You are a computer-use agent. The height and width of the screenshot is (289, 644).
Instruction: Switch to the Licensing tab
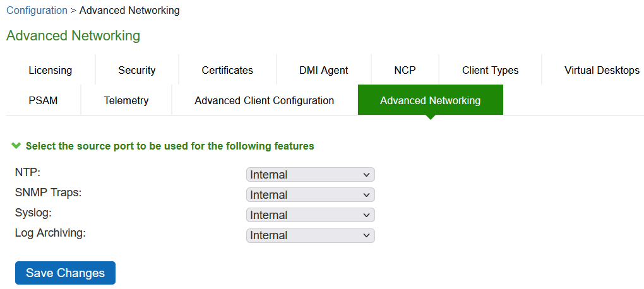[51, 70]
